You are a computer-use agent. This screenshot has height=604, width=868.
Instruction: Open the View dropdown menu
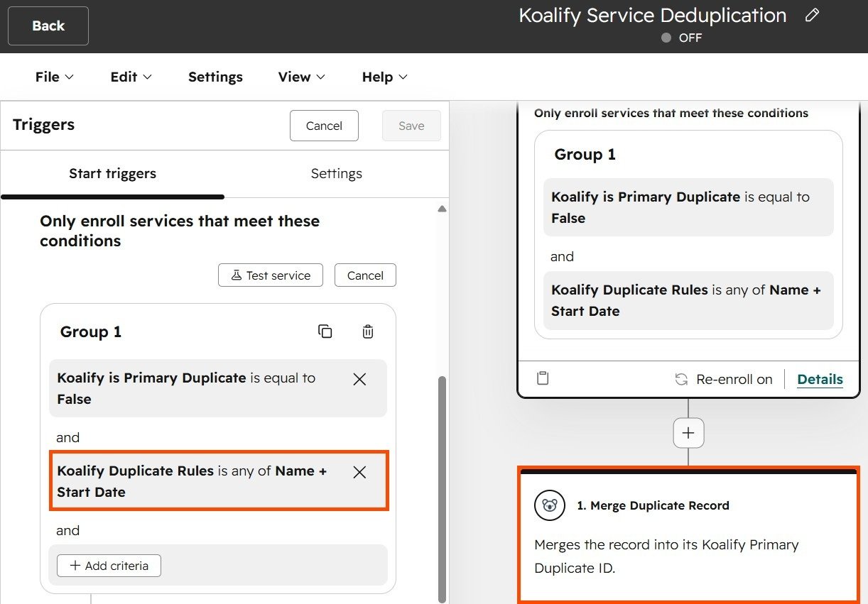click(x=301, y=77)
